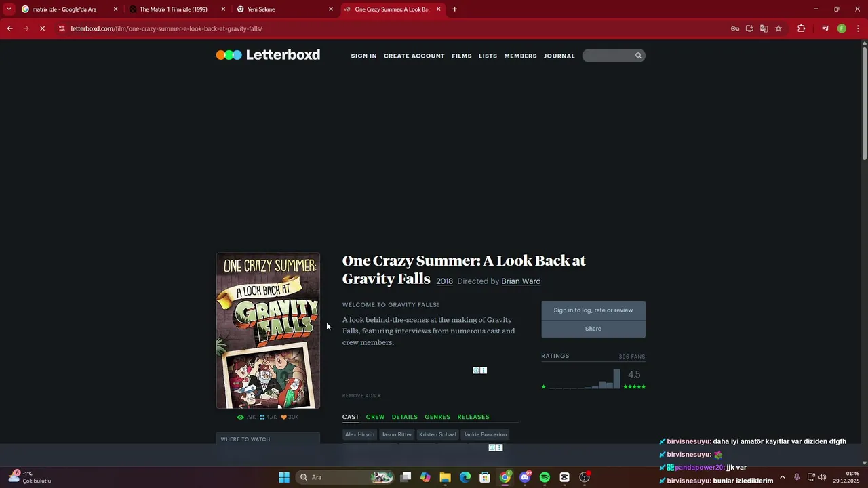Open the Chrome three-dot menu
Viewport: 868px width, 488px height.
(859, 28)
